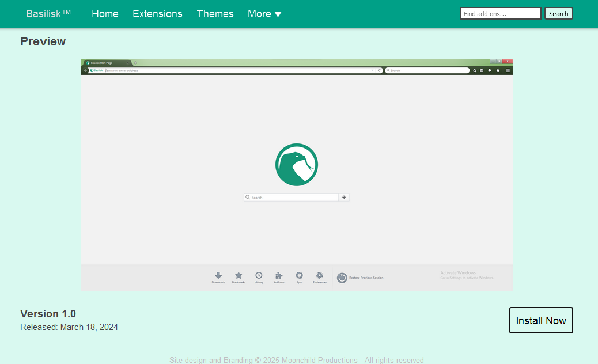Click the search go arrow in the preview

pyautogui.click(x=343, y=197)
